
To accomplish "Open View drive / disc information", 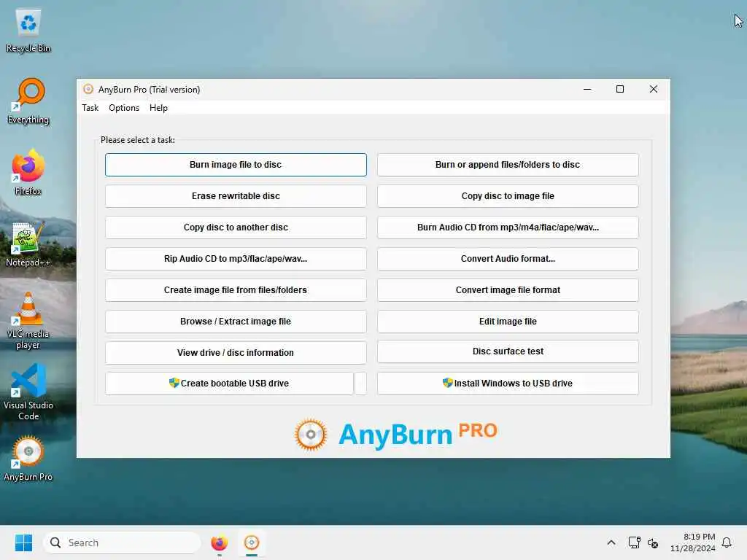I will (236, 353).
